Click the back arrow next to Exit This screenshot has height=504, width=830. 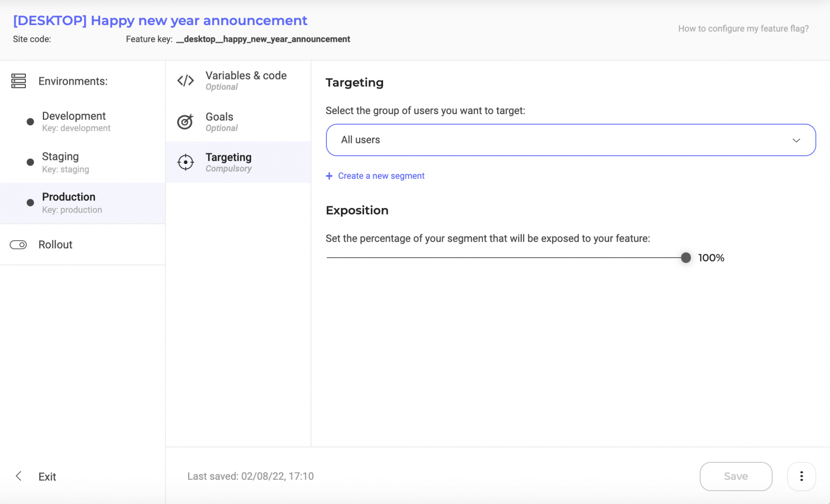[x=19, y=476]
